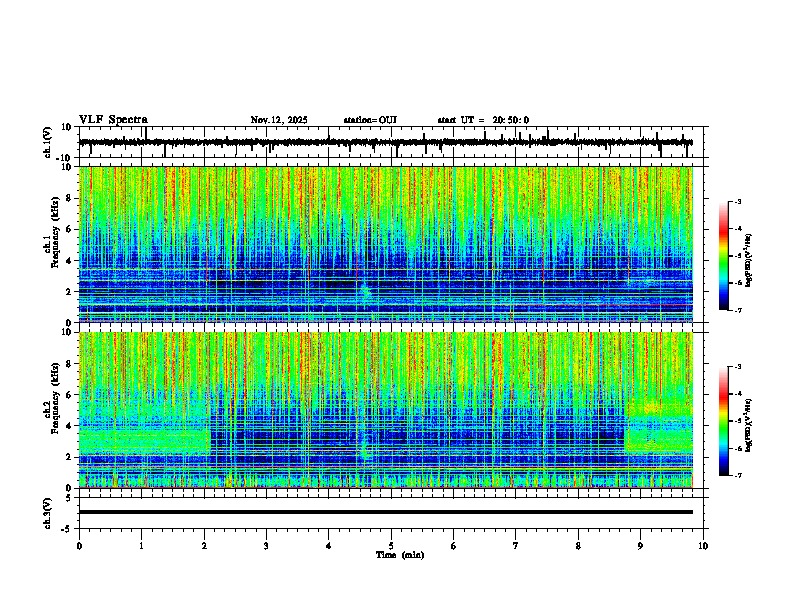Click the "Time (min)" axis label
Screen dimensions: 792x612
(x=400, y=555)
